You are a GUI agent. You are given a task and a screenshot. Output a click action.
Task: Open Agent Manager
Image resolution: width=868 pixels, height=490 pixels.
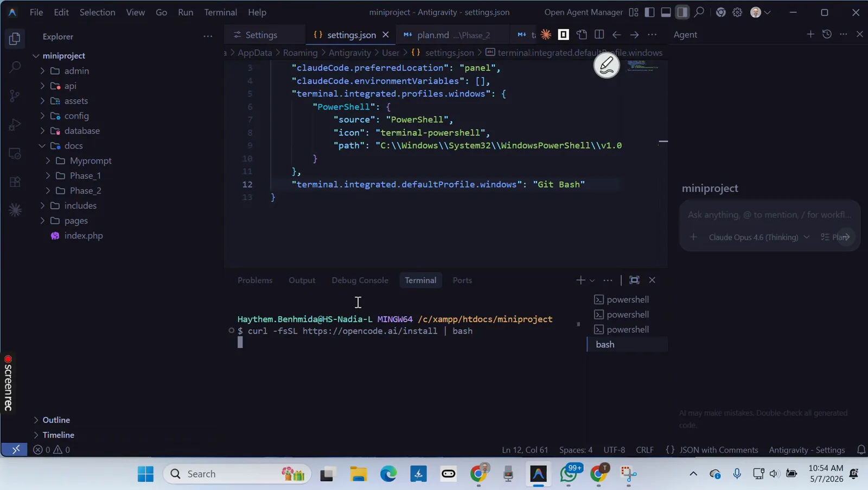point(583,12)
